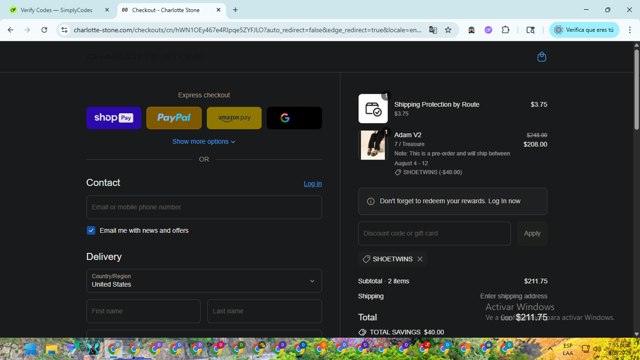This screenshot has width=640, height=360.
Task: Open the Log in link under Contact
Action: (x=313, y=184)
